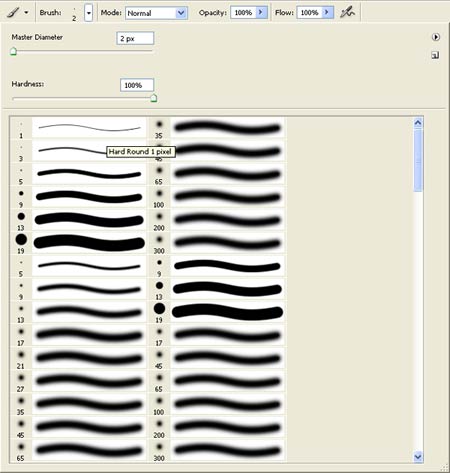Image resolution: width=450 pixels, height=473 pixels.
Task: Click the Master Diameter slider handle
Action: tap(13, 52)
